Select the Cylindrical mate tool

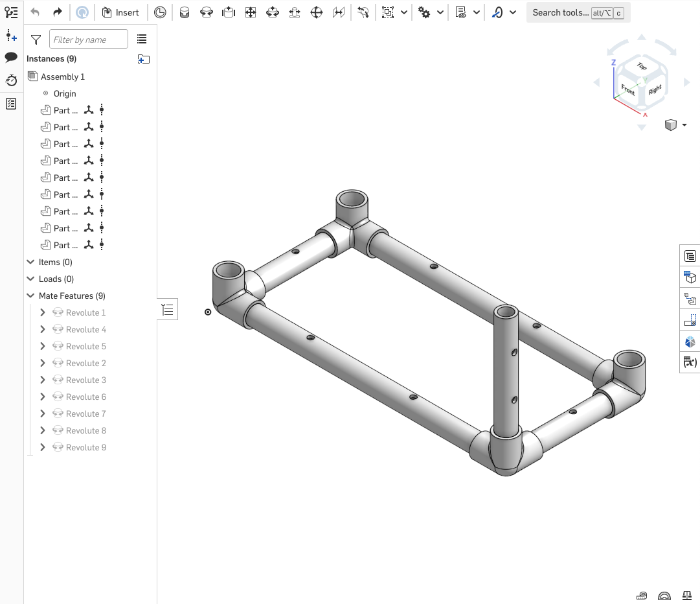point(273,12)
